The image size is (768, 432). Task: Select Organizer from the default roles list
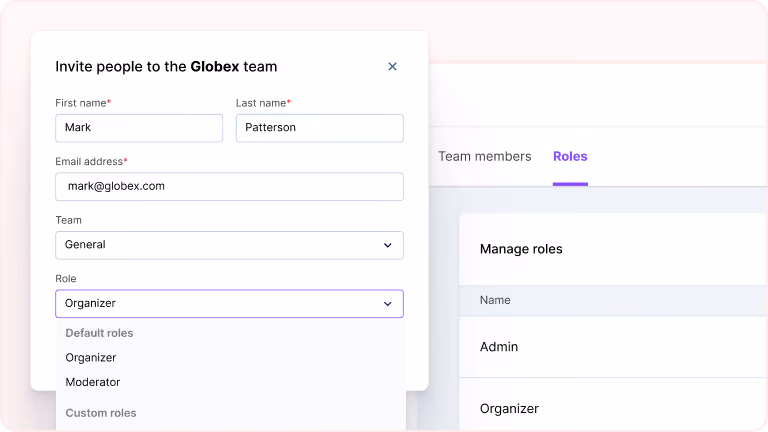[91, 358]
